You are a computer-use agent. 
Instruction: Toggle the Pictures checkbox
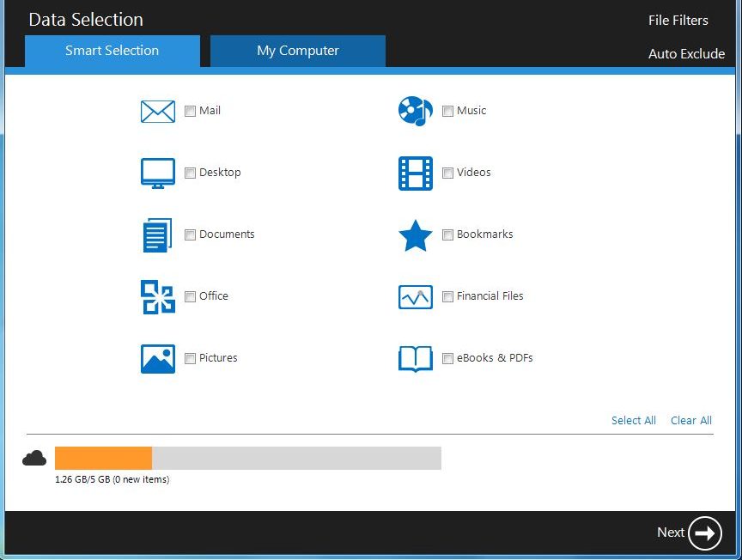click(191, 358)
